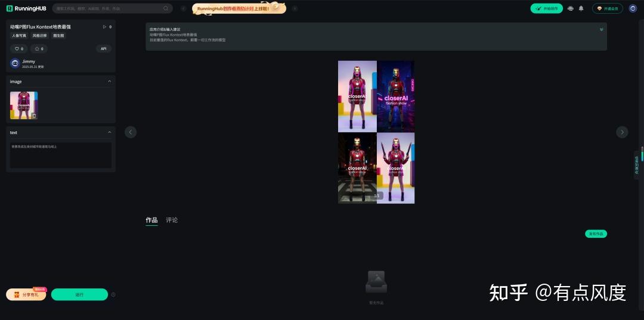The width and height of the screenshot is (644, 320).
Task: Open the top-left light background result image
Action: [357, 97]
